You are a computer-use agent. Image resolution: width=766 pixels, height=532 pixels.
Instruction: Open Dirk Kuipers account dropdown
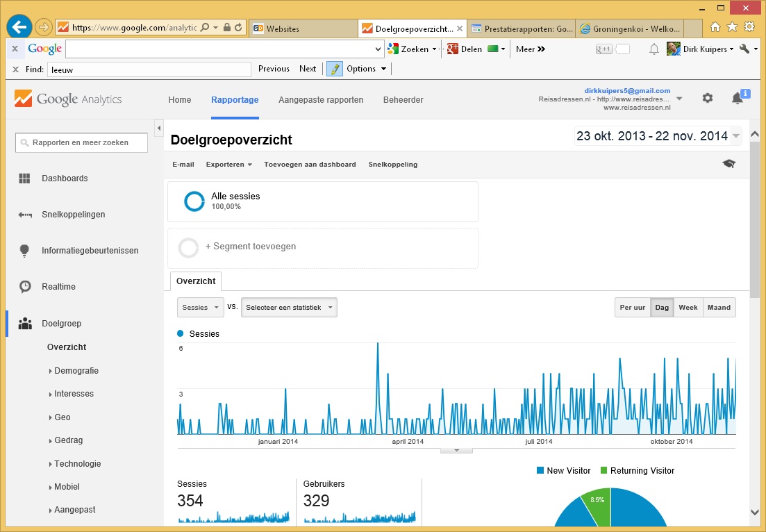[x=700, y=49]
